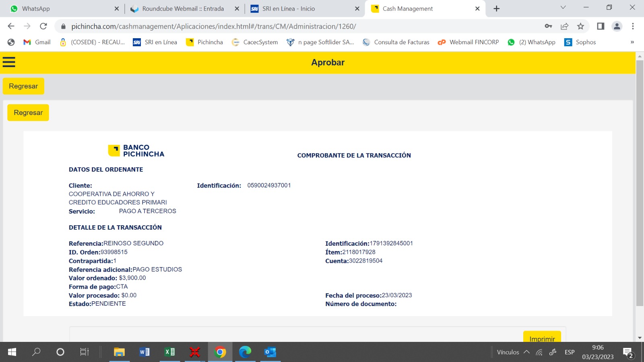Open Excel from the taskbar
This screenshot has width=644, height=362.
(x=170, y=352)
